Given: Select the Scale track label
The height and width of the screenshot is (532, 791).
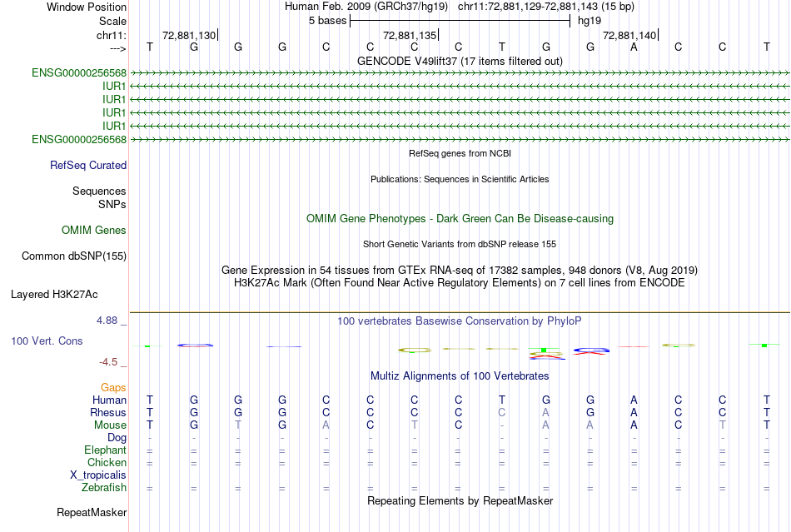Looking at the screenshot, I should (112, 21).
